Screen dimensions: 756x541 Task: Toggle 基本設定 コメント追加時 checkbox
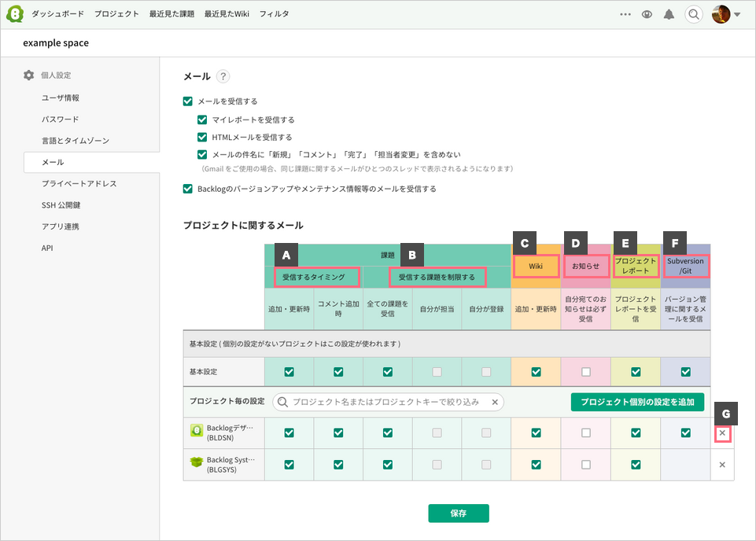point(338,372)
